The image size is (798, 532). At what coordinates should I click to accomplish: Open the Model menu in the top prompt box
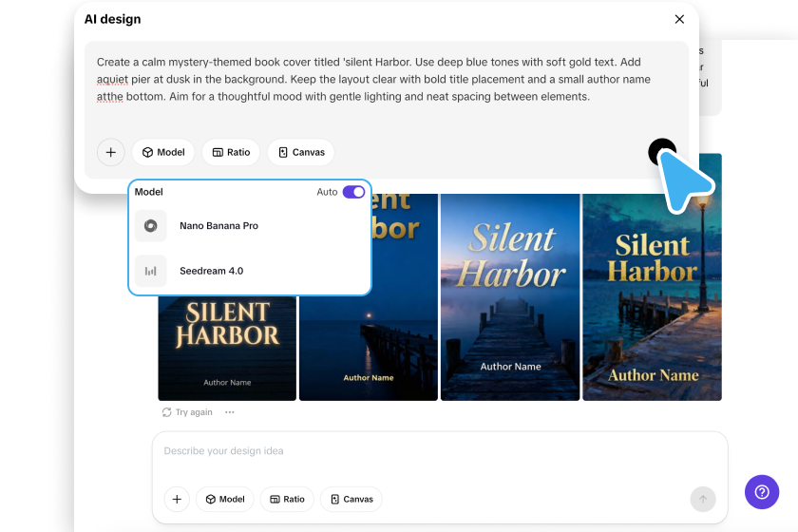(163, 152)
